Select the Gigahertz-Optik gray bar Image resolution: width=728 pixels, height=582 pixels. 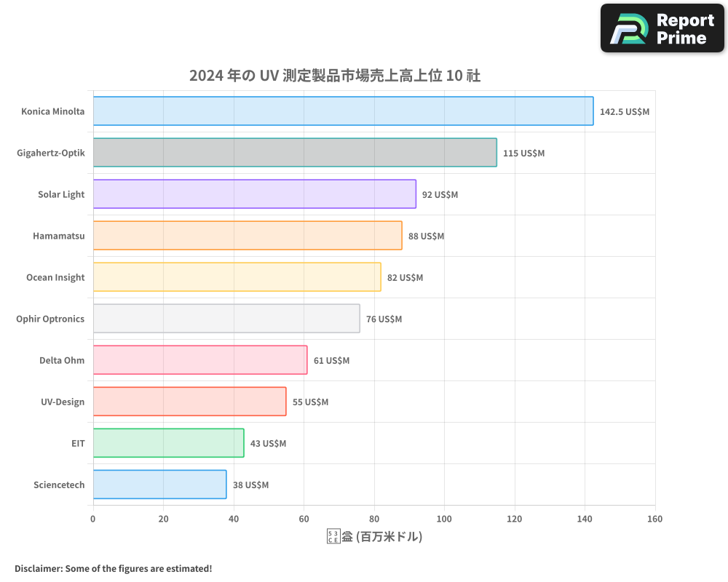(x=295, y=153)
